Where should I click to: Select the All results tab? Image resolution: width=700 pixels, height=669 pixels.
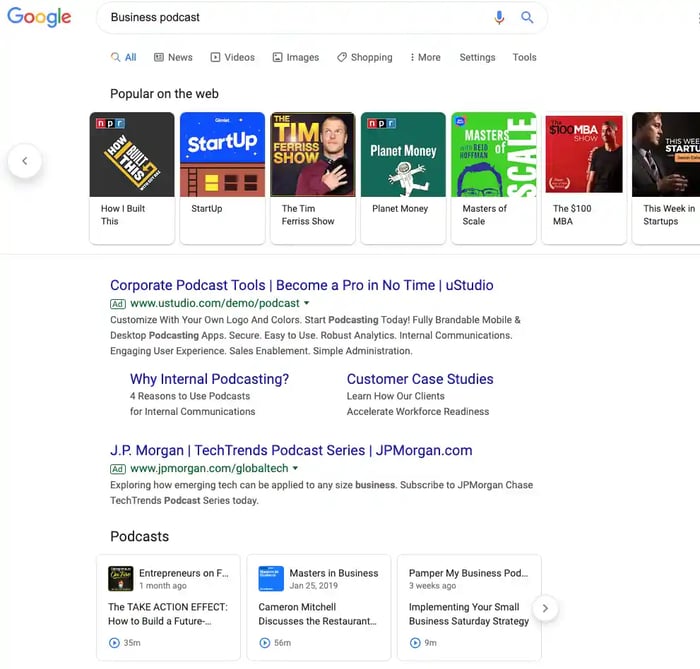tap(124, 57)
